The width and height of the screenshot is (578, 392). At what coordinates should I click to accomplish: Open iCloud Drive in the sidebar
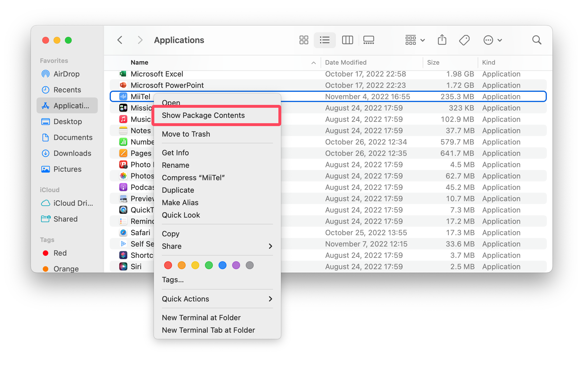67,203
